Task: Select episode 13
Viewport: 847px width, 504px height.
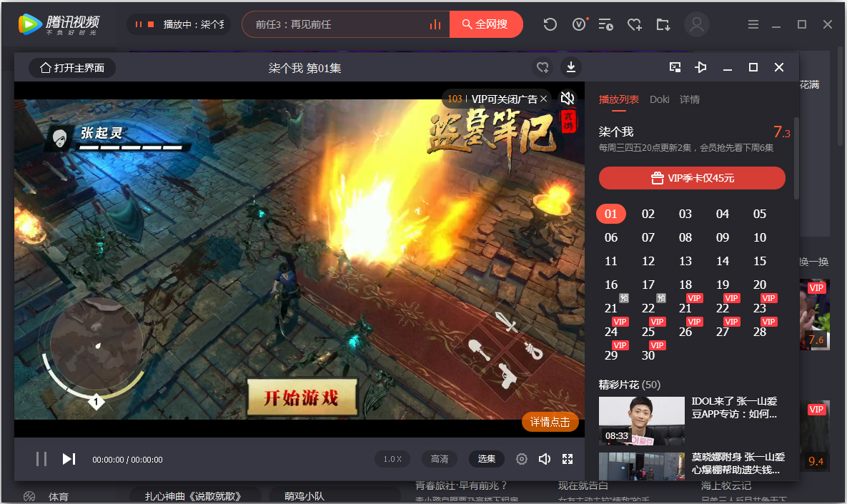Action: tap(685, 262)
